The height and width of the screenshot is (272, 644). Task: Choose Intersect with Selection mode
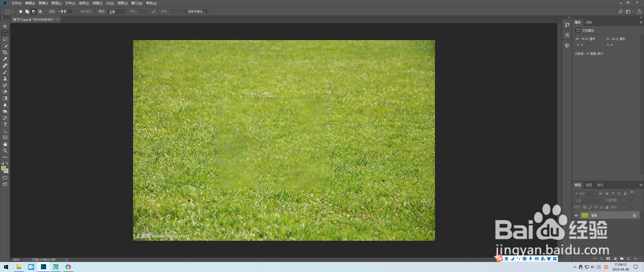(x=40, y=12)
